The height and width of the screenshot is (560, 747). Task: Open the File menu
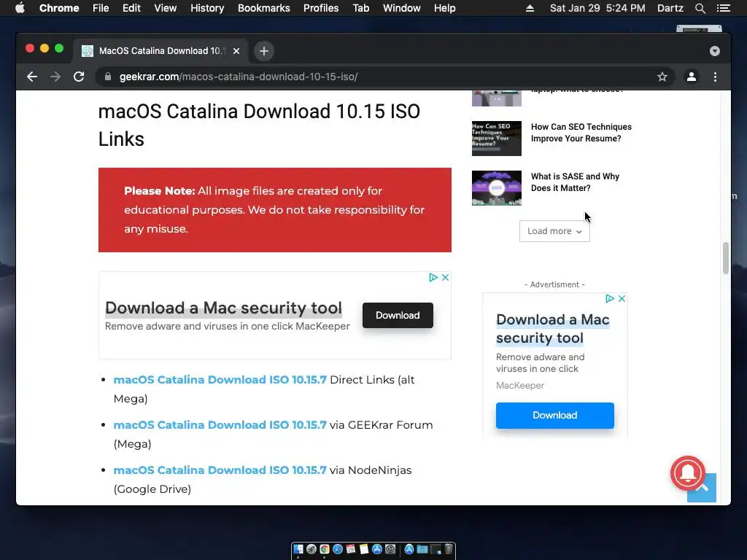101,8
